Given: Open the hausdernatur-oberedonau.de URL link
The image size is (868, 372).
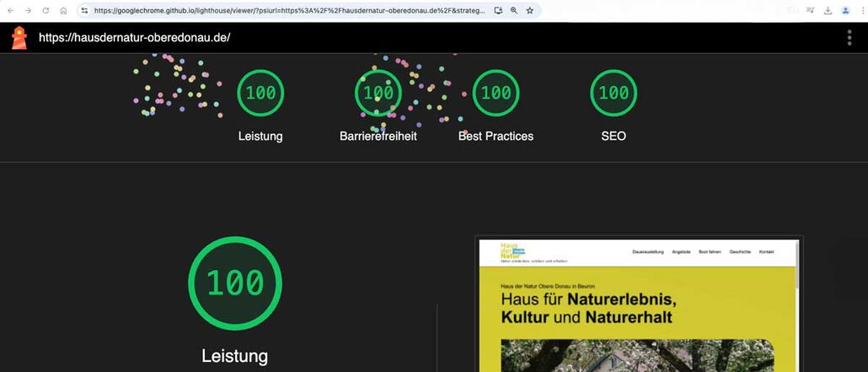Looking at the screenshot, I should (x=134, y=38).
